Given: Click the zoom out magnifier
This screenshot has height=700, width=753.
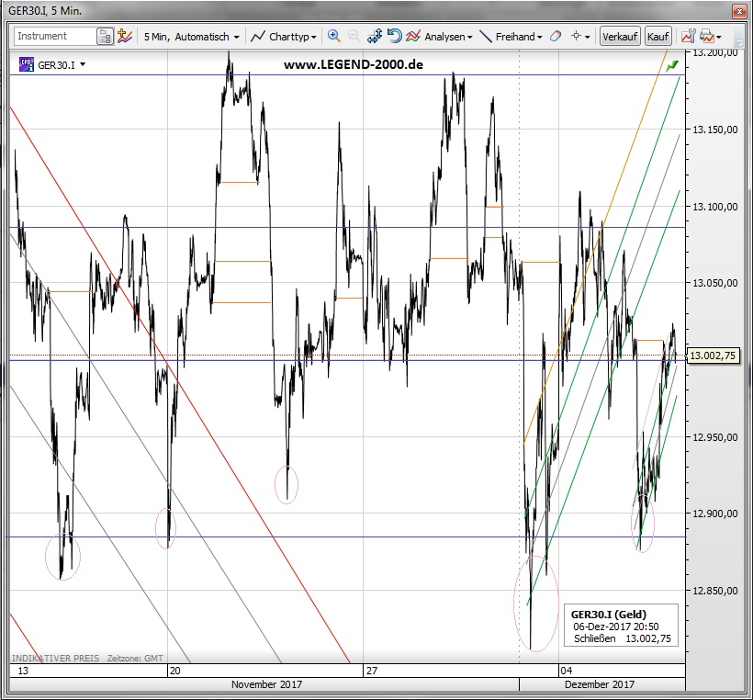Looking at the screenshot, I should click(354, 37).
